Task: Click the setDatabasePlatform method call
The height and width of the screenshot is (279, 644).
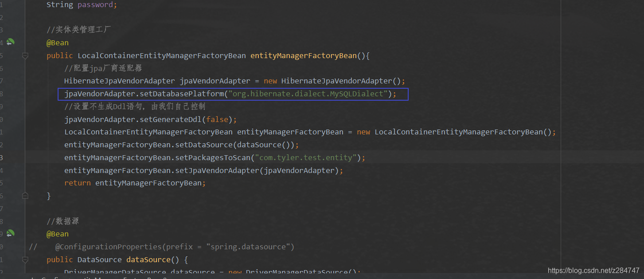Action: pos(182,94)
